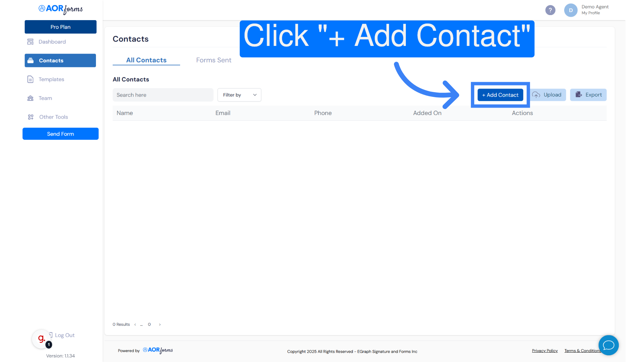Go to next results page arrow
Image resolution: width=644 pixels, height=362 pixels.
click(160, 324)
